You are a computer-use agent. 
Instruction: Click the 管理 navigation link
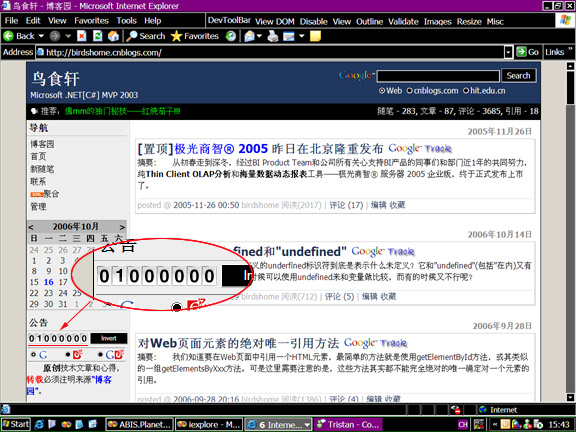coord(38,206)
